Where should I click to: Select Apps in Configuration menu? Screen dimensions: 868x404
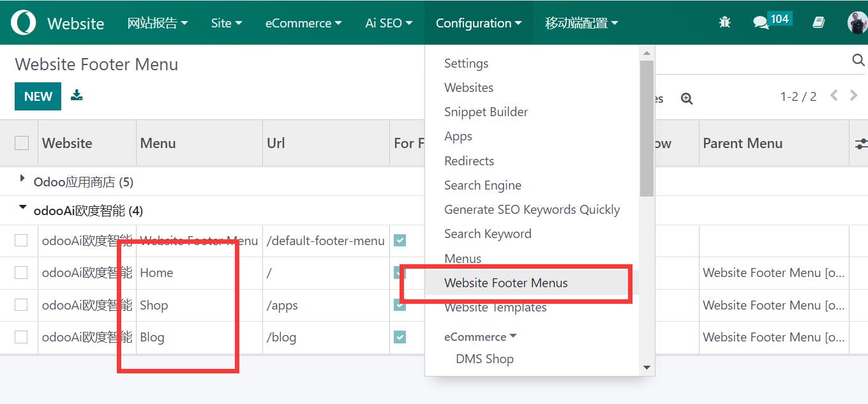458,136
